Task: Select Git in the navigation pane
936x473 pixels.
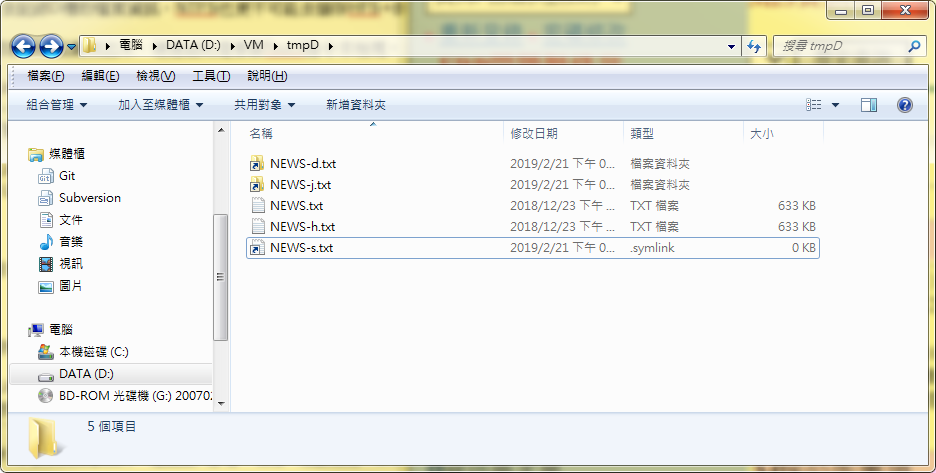Action: pyautogui.click(x=67, y=176)
